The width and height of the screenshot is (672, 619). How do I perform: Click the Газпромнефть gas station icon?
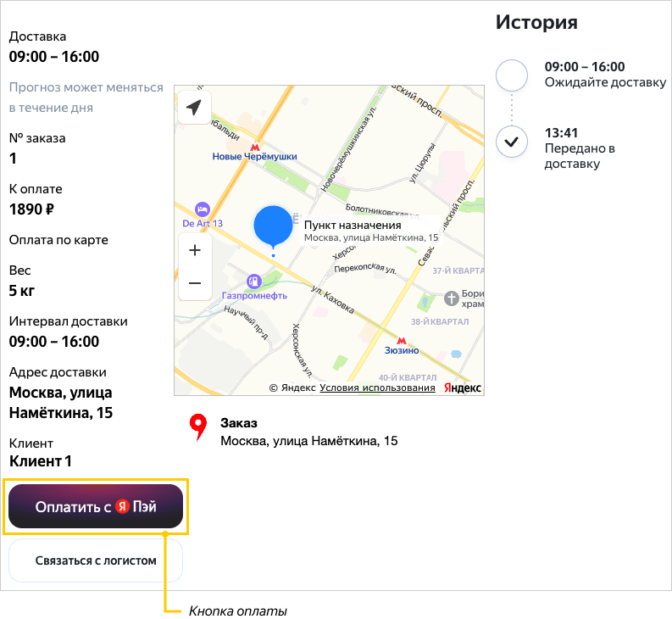pos(253,282)
